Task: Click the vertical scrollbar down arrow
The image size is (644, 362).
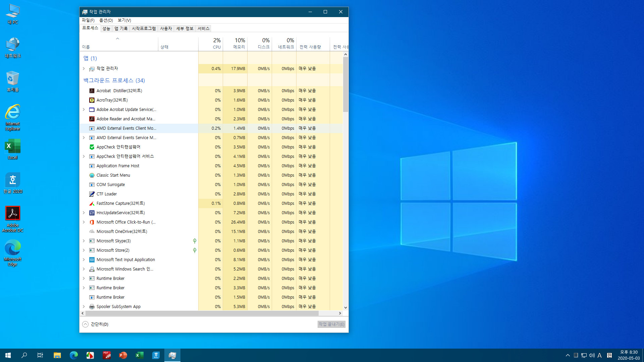Action: click(x=345, y=308)
